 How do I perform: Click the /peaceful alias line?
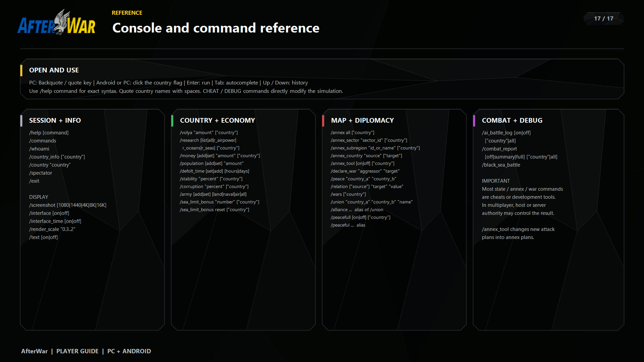pos(348,225)
